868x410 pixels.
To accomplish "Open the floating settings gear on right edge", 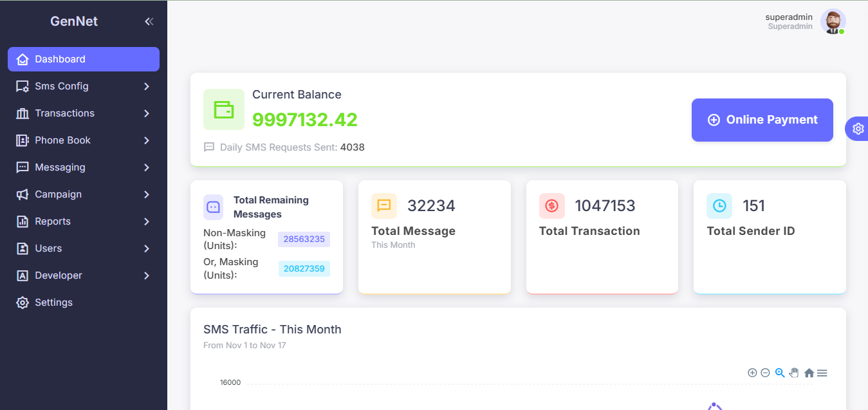I will click(x=858, y=129).
